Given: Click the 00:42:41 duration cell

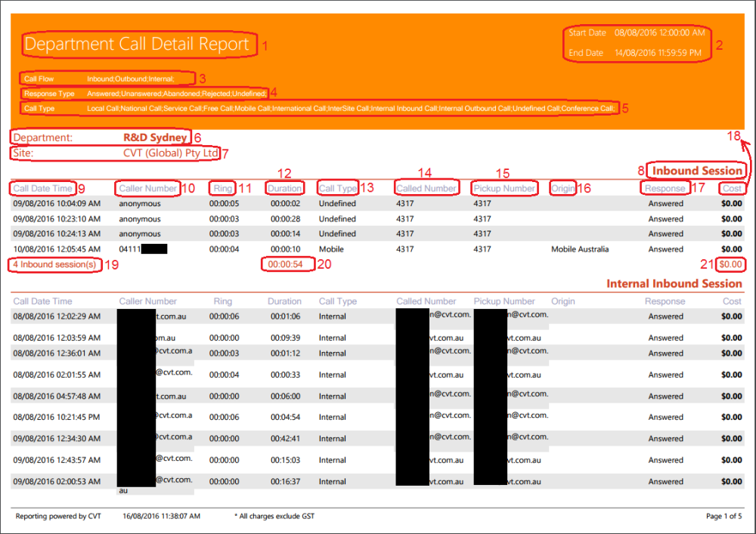Looking at the screenshot, I should [286, 439].
